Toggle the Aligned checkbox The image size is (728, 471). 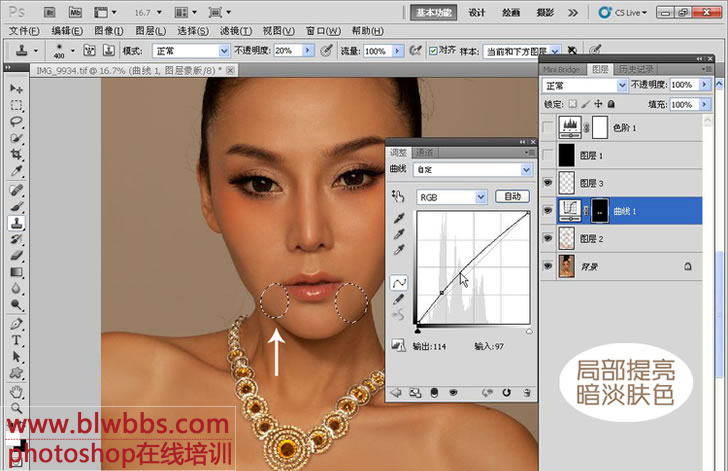[433, 51]
